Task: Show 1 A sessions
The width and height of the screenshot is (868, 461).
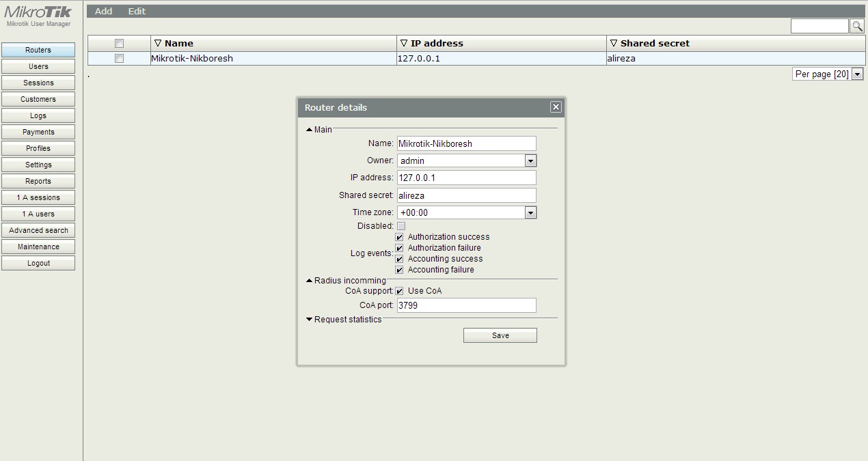Action: tap(38, 197)
